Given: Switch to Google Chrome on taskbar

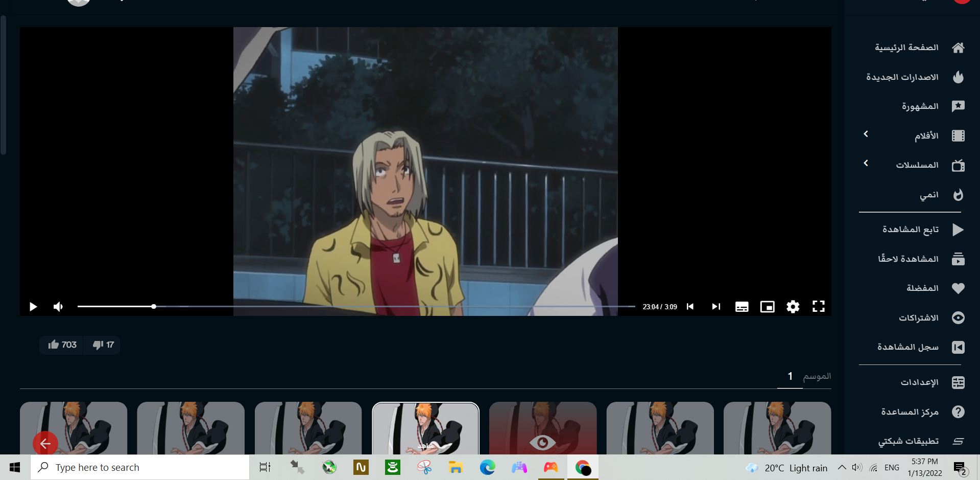Looking at the screenshot, I should tap(583, 467).
